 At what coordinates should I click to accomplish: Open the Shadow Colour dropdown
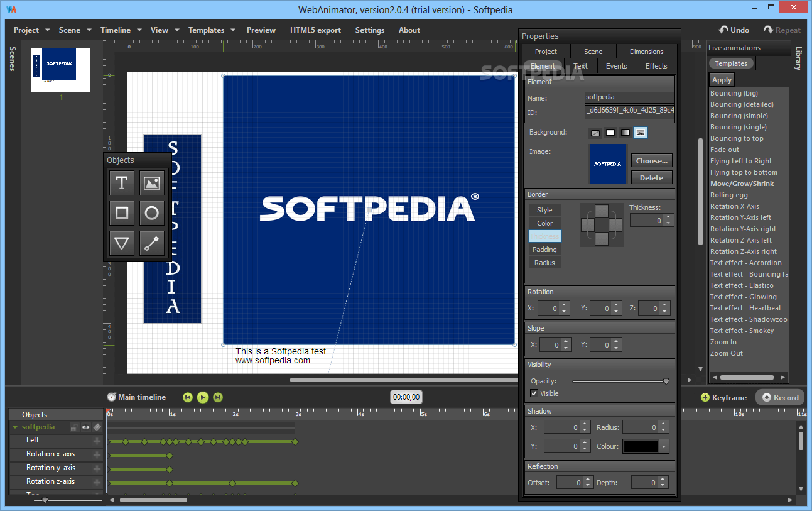pos(664,446)
